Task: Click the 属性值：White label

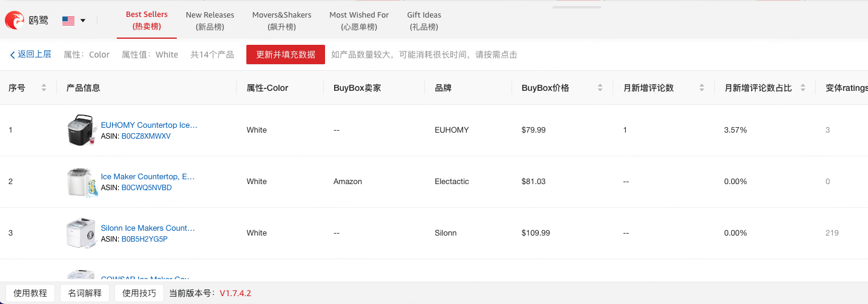Action: click(x=150, y=55)
